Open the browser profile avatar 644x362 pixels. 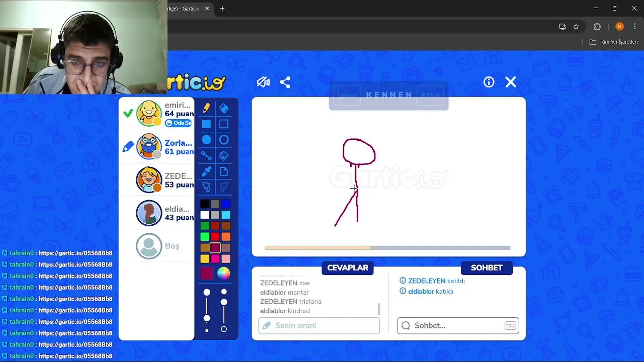(619, 27)
